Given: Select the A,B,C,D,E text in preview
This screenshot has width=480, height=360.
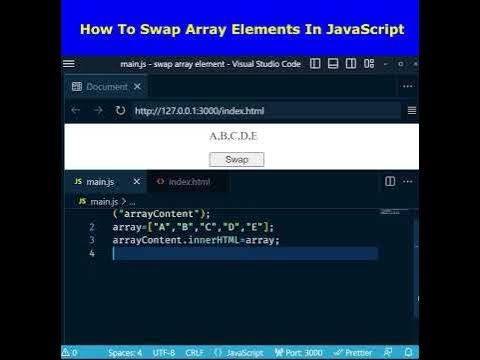Looking at the screenshot, I should pos(233,136).
